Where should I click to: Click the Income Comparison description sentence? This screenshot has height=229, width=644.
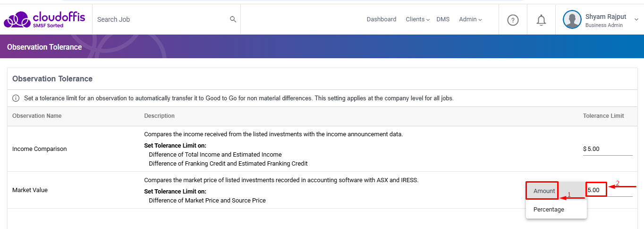coord(273,134)
